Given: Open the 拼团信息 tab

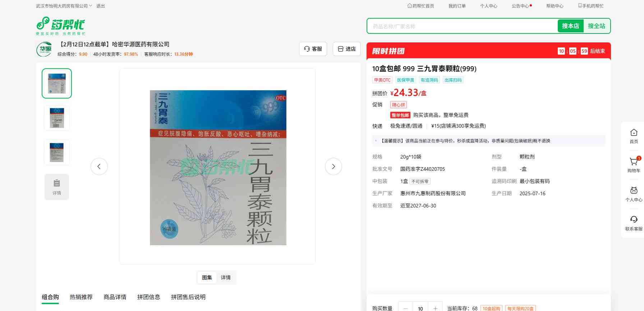Looking at the screenshot, I should point(149,297).
